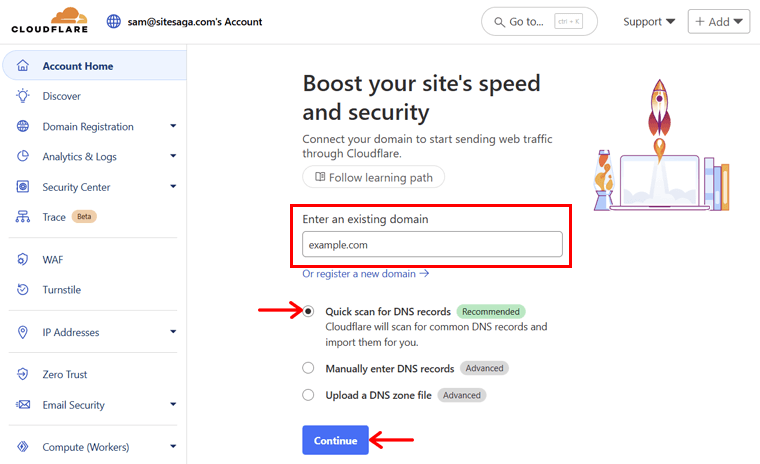Image resolution: width=760 pixels, height=464 pixels.
Task: Expand the Domain Registration submenu arrow
Action: (173, 126)
